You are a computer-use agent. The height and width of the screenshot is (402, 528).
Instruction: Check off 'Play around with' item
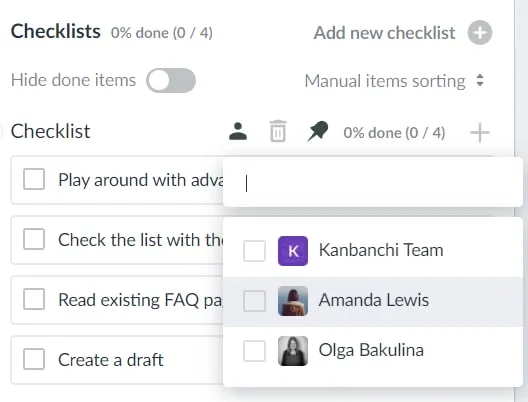coord(34,179)
